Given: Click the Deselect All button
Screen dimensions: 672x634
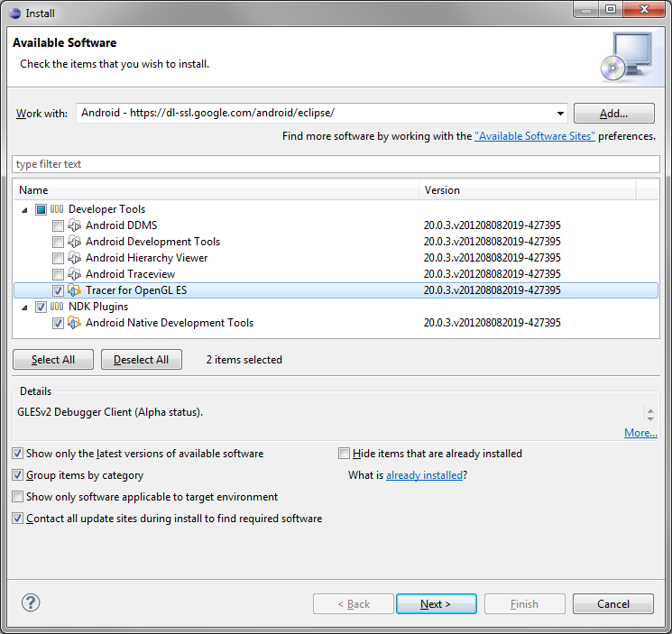Looking at the screenshot, I should (x=142, y=360).
